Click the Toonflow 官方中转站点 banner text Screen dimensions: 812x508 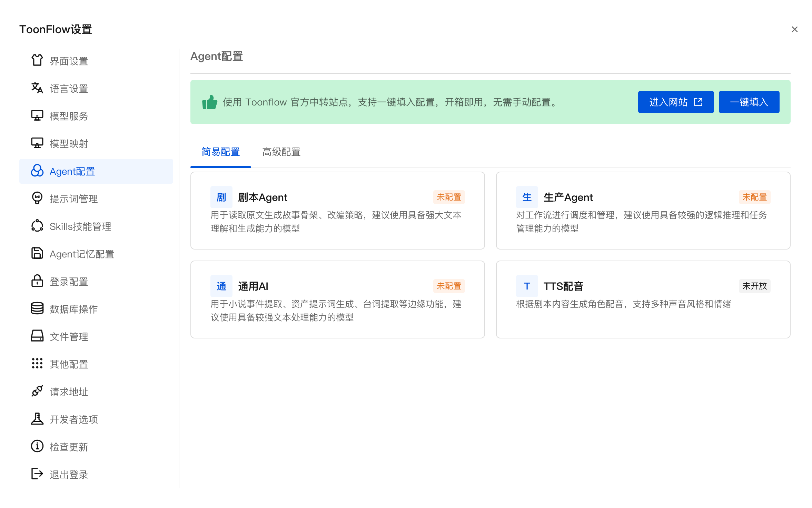390,102
